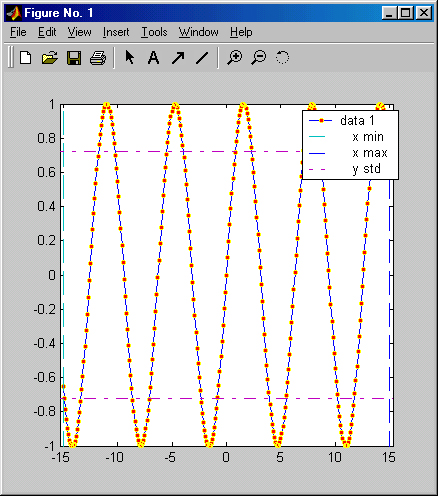
Task: Open the Window menu
Action: (199, 32)
